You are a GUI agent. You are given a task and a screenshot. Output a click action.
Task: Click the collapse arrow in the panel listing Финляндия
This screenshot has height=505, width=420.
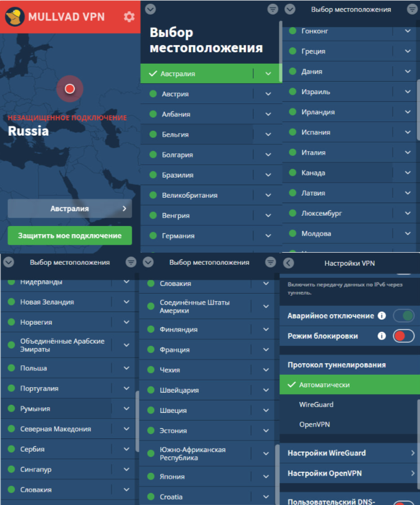[148, 262]
